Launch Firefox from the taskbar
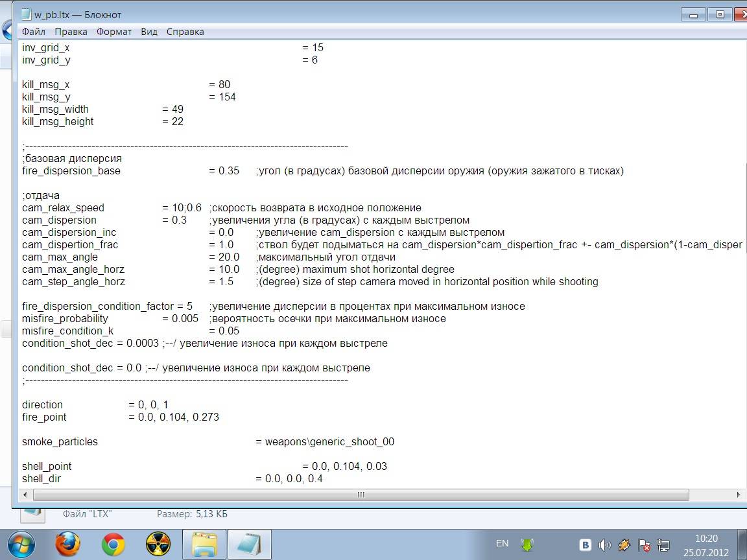747x560 pixels. [x=67, y=544]
